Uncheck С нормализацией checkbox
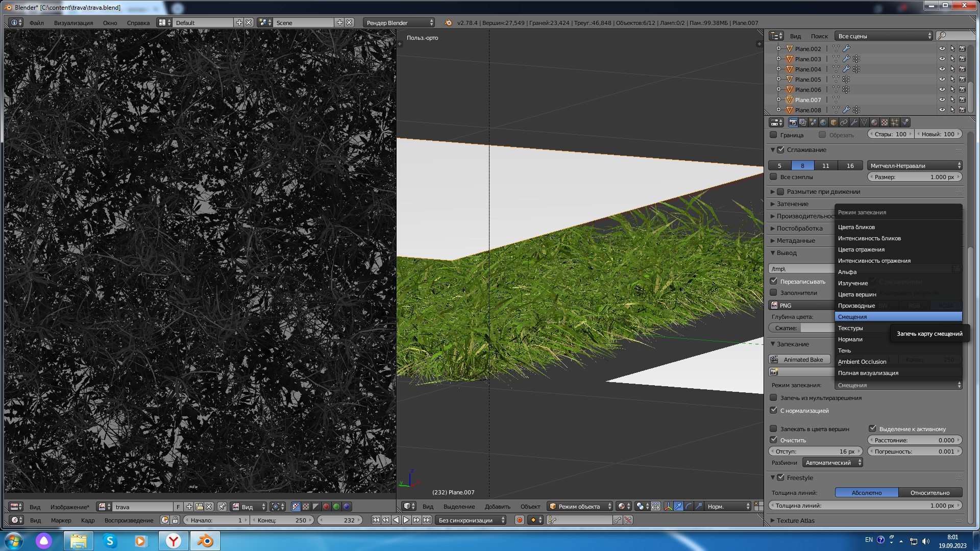Screen dimensions: 980x551 click(x=773, y=410)
